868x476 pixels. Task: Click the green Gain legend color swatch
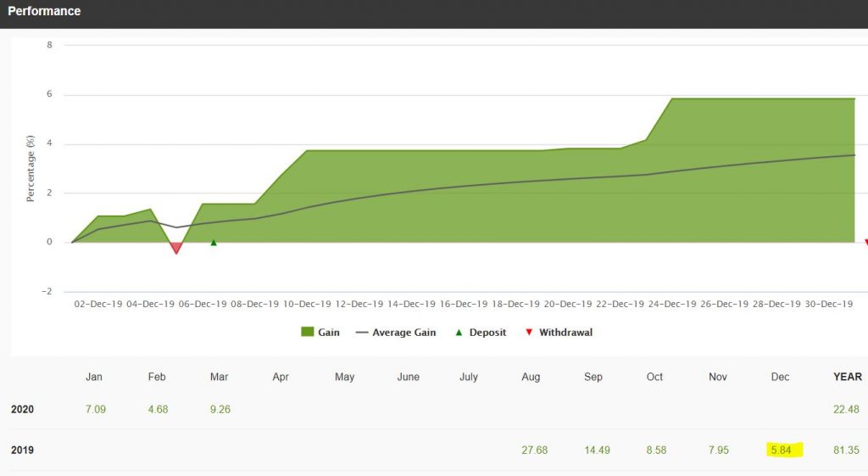[x=308, y=333]
